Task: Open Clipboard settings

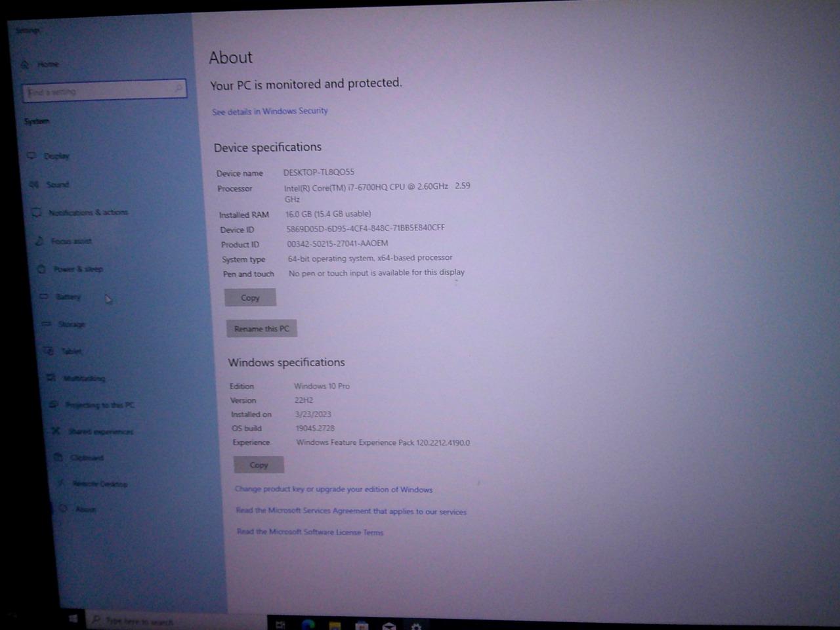Action: tap(79, 458)
